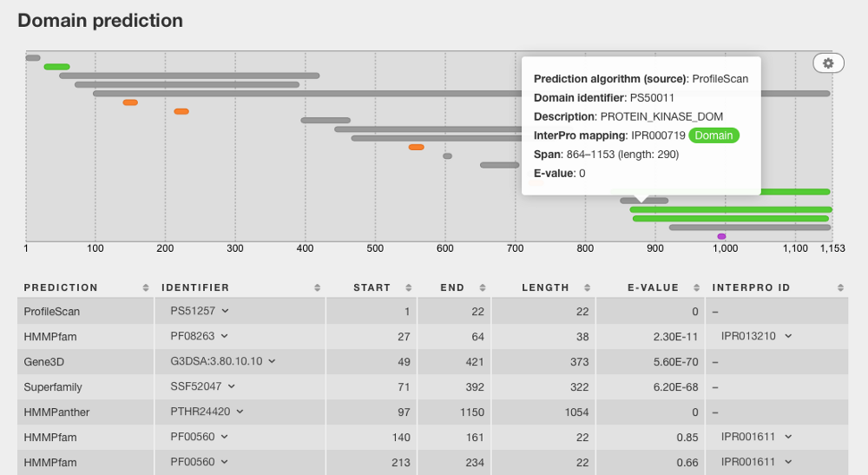Open the IPR013210 InterPro ID dropdown
This screenshot has height=475, width=868.
788,336
